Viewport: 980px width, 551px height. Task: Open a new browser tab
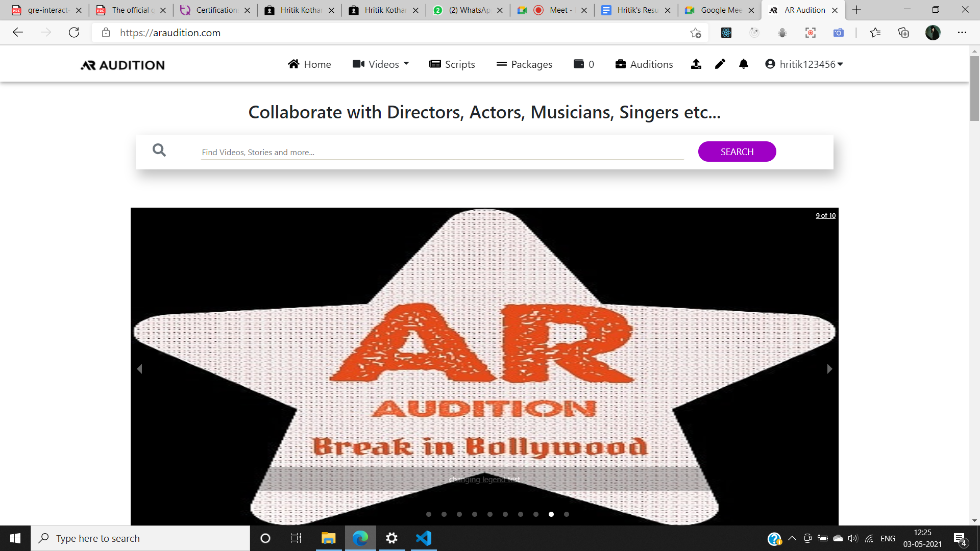856,10
